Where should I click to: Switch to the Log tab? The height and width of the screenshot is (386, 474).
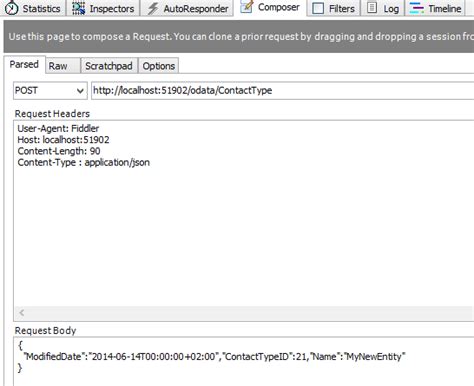[383, 8]
